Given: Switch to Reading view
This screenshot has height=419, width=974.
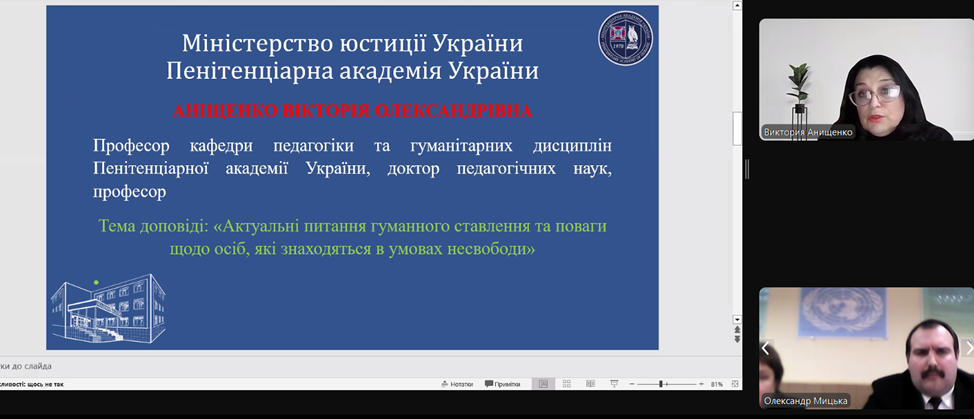Looking at the screenshot, I should click(589, 383).
